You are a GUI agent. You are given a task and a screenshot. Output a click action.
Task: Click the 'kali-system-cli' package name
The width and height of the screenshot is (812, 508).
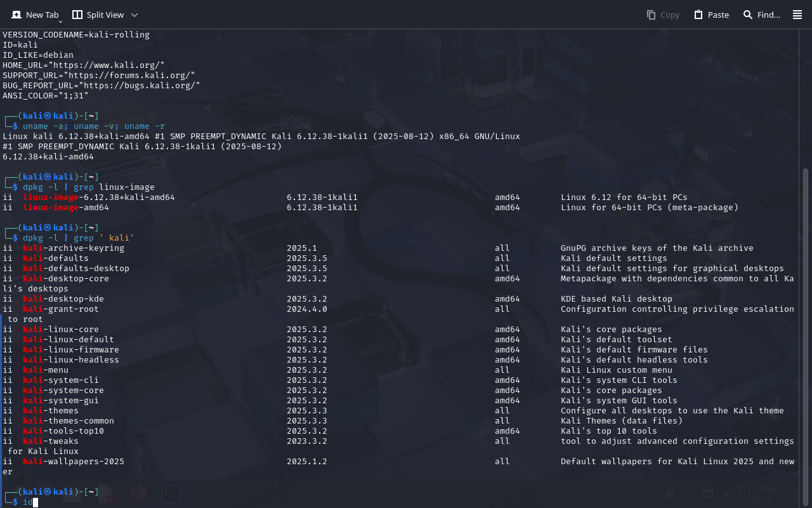(61, 380)
